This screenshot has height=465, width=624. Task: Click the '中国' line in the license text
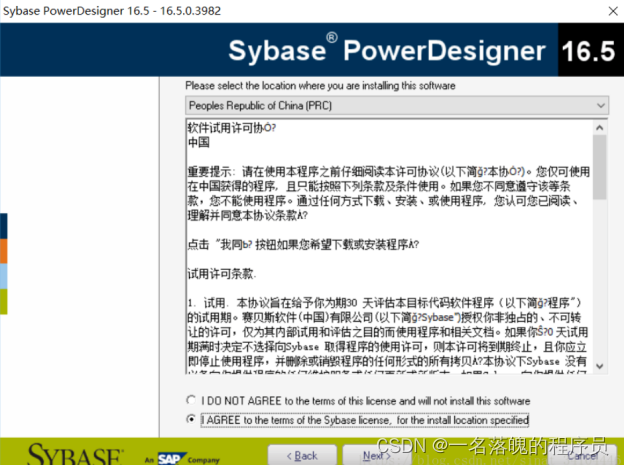199,143
